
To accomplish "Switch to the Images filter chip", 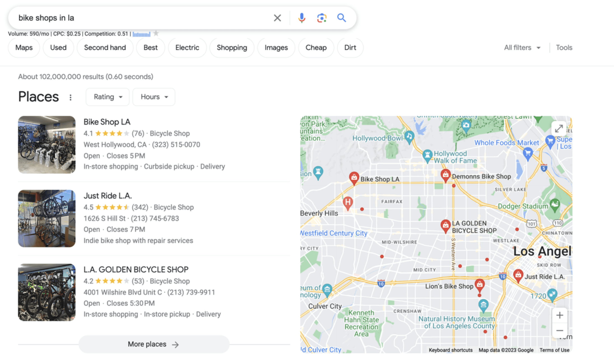I will tap(276, 48).
